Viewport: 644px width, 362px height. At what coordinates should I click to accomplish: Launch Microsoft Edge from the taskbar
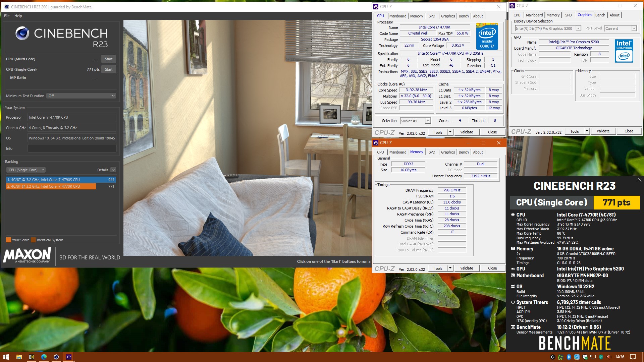[x=44, y=357]
